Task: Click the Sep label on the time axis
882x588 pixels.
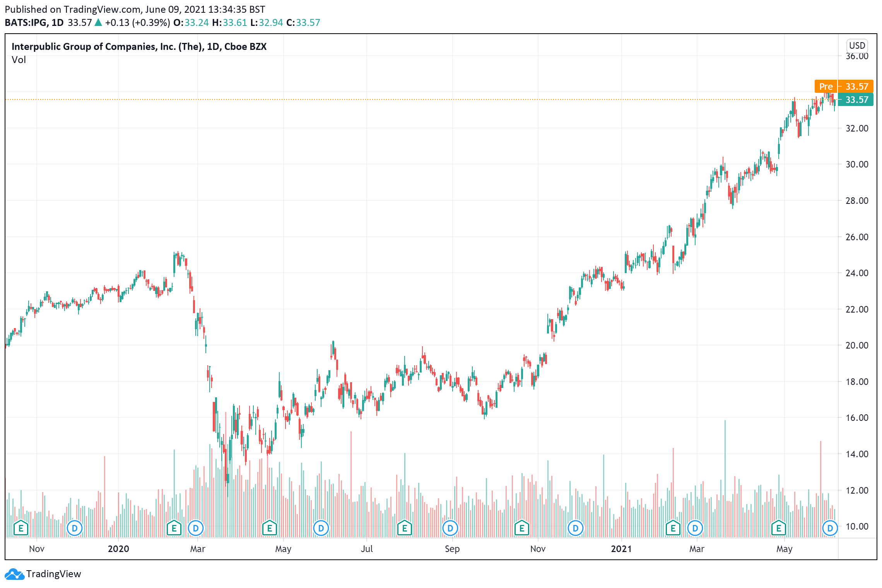Action: [x=452, y=549]
